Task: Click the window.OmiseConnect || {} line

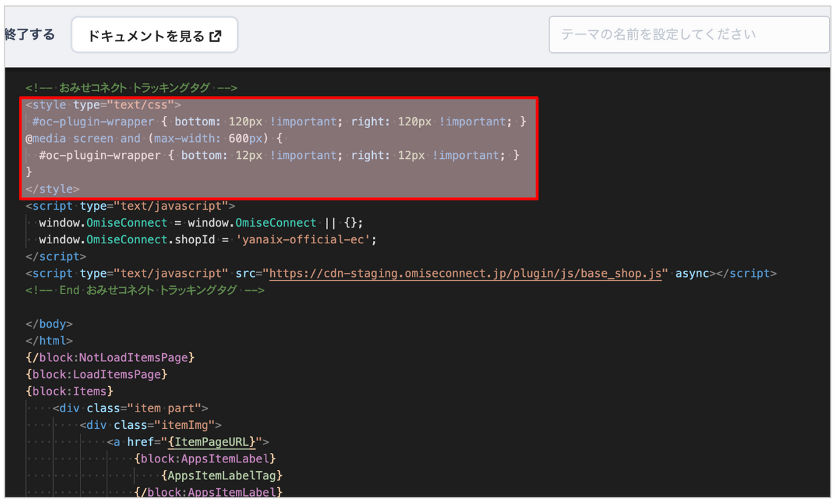Action: 201,223
